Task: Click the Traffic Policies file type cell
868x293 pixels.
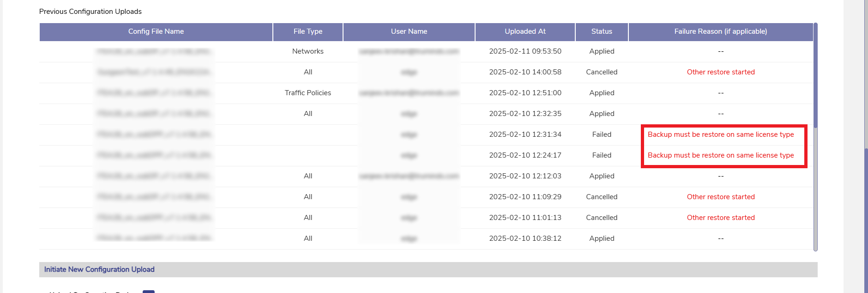Action: [308, 93]
